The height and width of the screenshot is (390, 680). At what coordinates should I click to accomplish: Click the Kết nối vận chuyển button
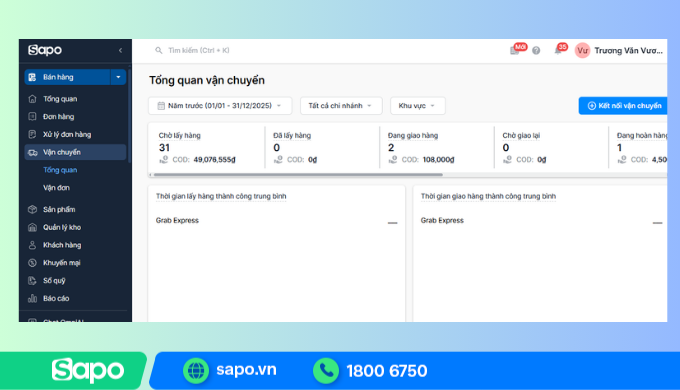623,106
